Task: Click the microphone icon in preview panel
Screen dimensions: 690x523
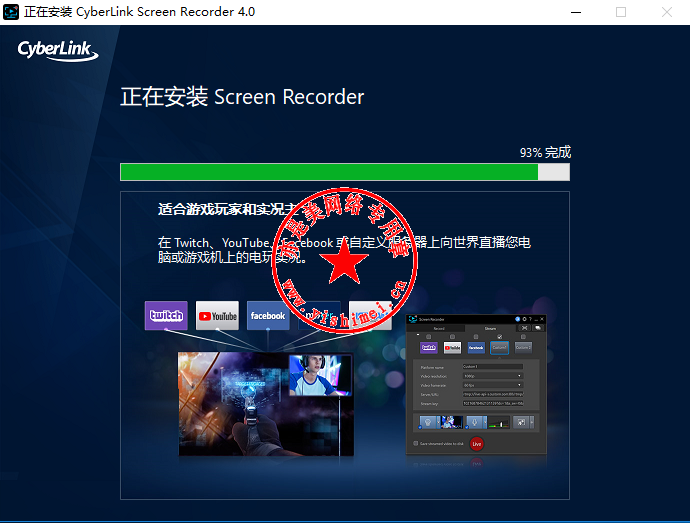Action: click(474, 422)
